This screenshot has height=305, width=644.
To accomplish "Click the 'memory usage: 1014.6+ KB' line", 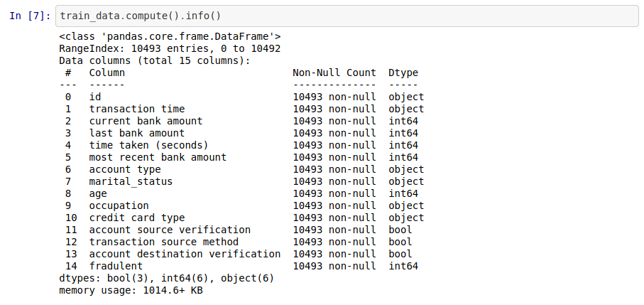I will tap(131, 290).
